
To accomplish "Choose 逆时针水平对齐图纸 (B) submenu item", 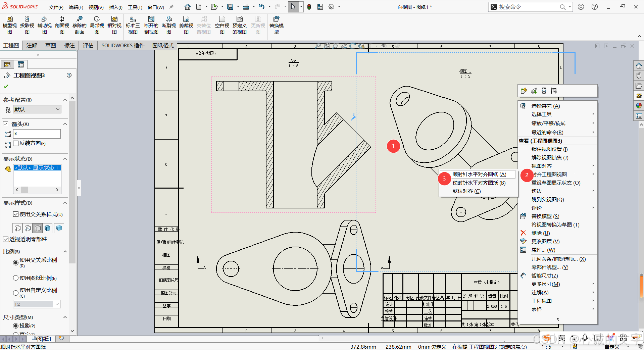I will coord(479,183).
